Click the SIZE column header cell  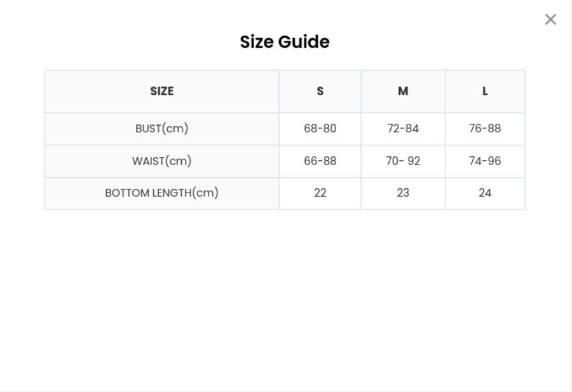(x=161, y=91)
